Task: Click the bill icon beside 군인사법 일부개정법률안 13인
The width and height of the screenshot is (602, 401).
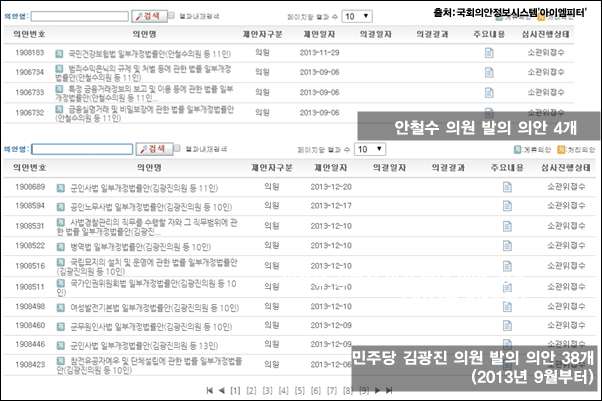Action: [x=61, y=345]
